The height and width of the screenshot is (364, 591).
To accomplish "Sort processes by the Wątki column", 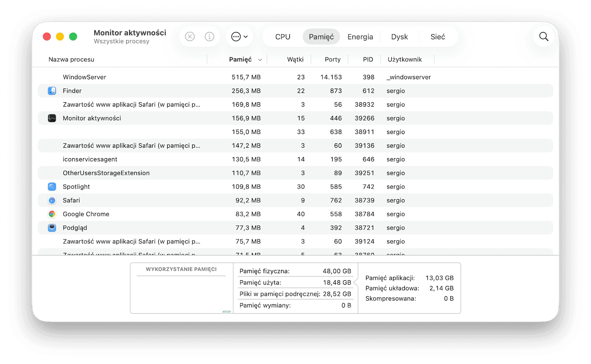I will click(295, 59).
